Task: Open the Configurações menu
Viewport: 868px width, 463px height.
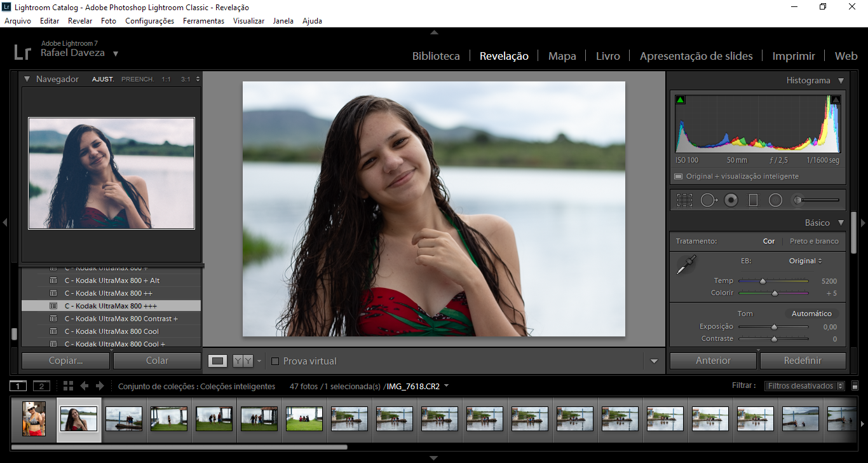Action: 149,21
